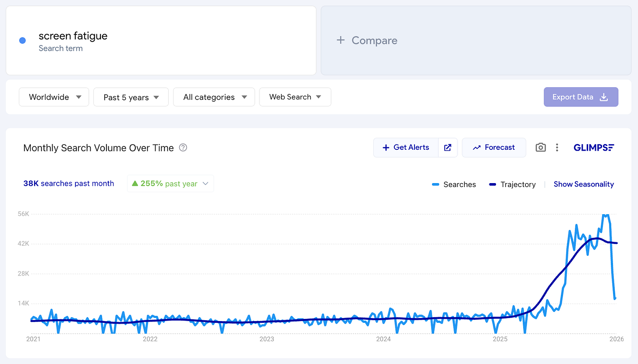Click the 38K searches past month text
This screenshot has width=638, height=364.
pyautogui.click(x=68, y=184)
